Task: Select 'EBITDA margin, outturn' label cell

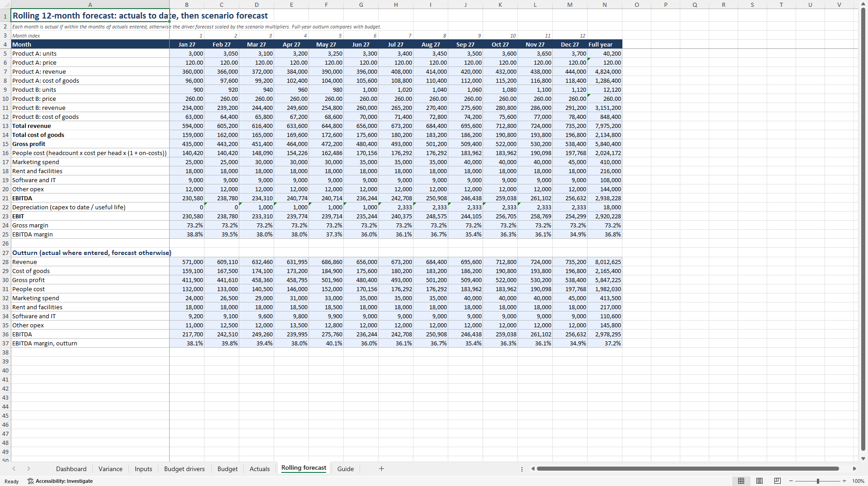Action: pos(90,343)
